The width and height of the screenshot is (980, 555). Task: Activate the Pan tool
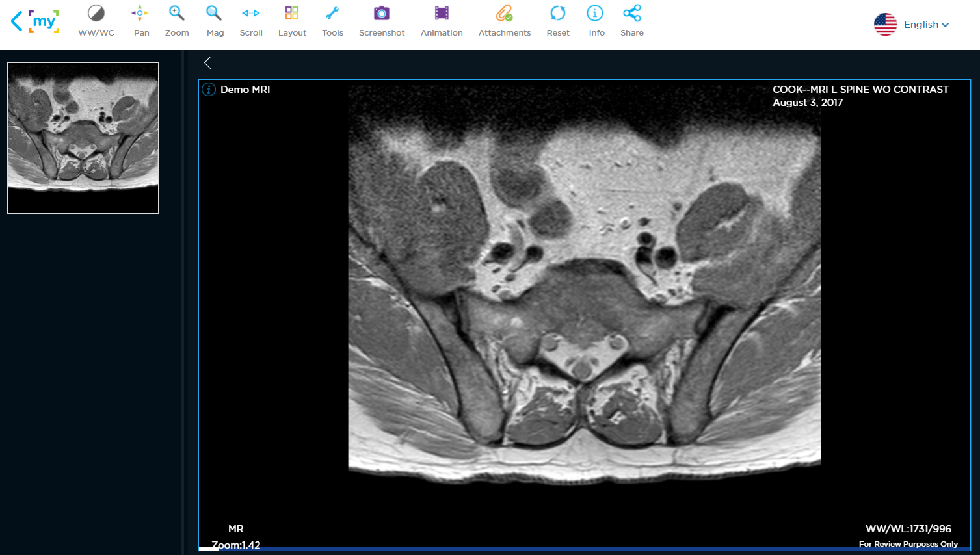pyautogui.click(x=141, y=21)
